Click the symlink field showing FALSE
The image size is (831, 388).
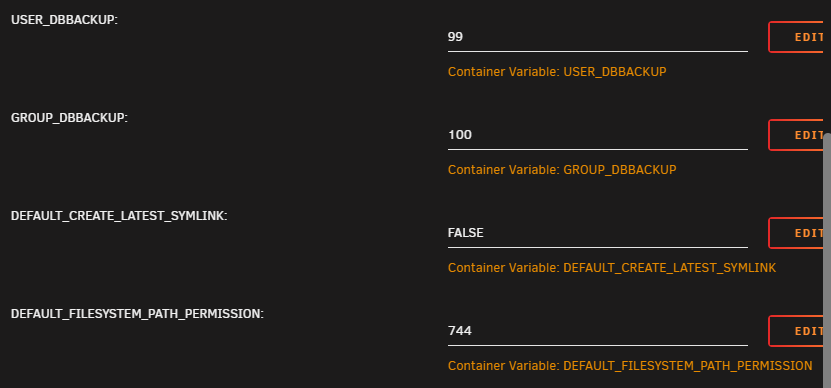(598, 233)
